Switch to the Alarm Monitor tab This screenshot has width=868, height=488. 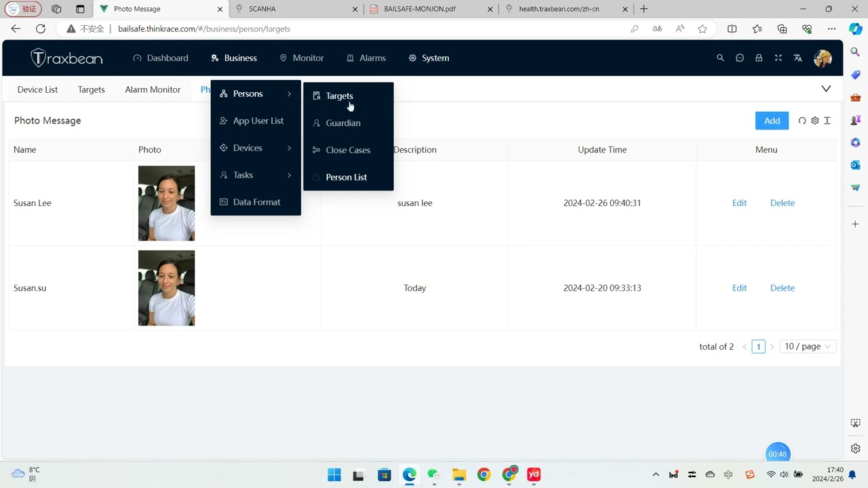pyautogui.click(x=153, y=89)
